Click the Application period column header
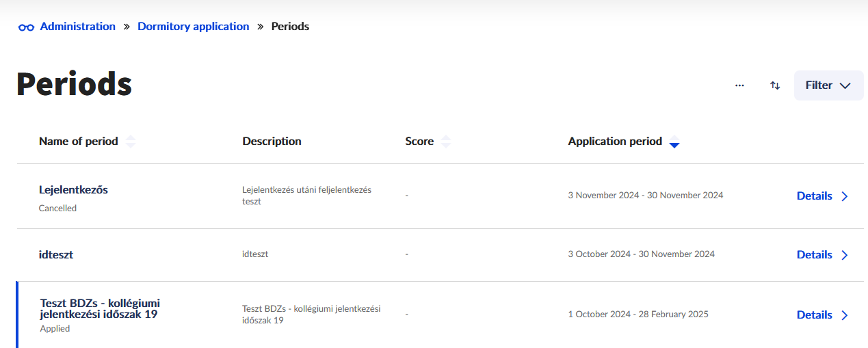 click(615, 142)
